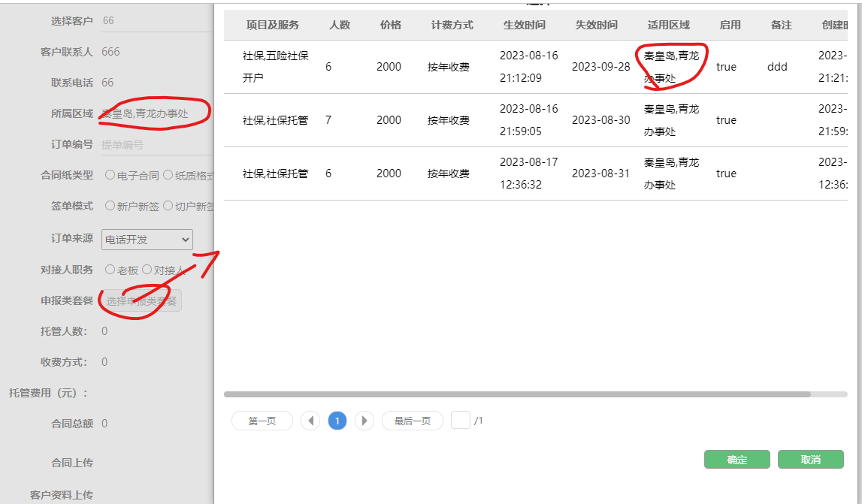Click 备注 column header
Viewport: 862px width, 504px height.
click(781, 25)
